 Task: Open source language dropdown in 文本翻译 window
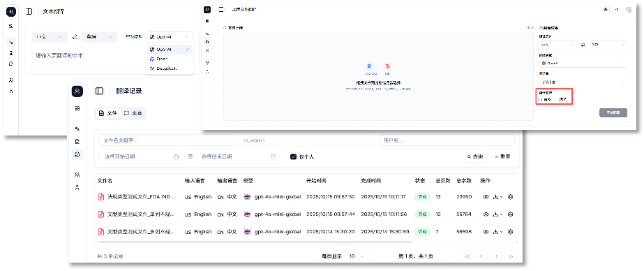pyautogui.click(x=50, y=37)
